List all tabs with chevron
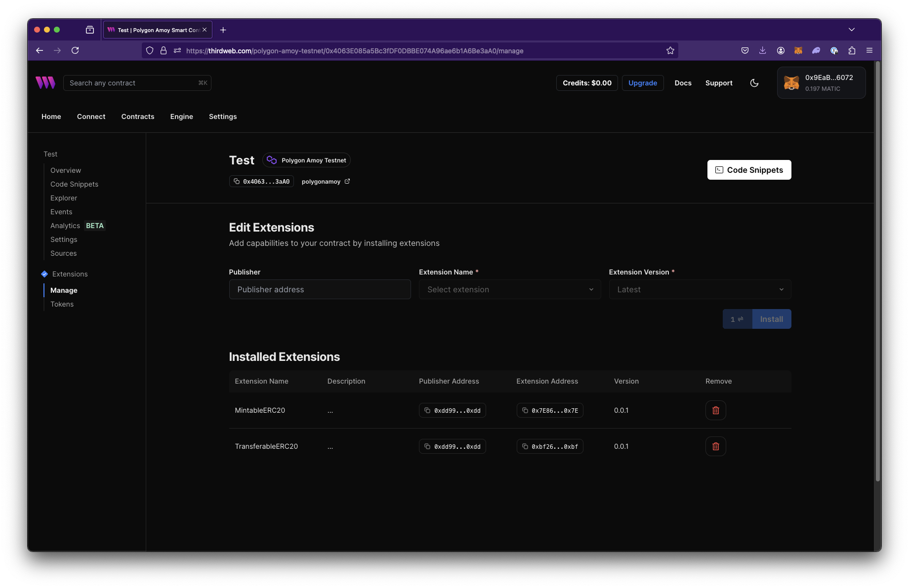This screenshot has height=588, width=909. 852,30
